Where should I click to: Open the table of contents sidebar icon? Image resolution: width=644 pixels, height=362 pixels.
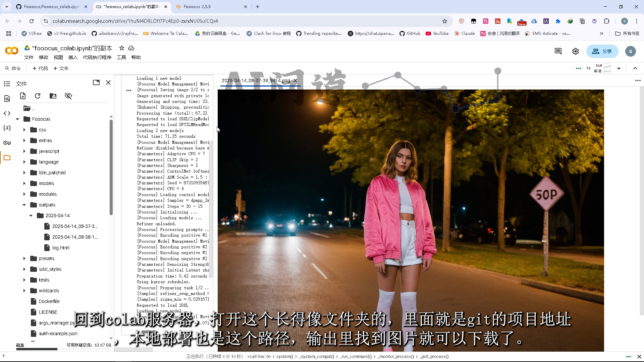[x=7, y=84]
